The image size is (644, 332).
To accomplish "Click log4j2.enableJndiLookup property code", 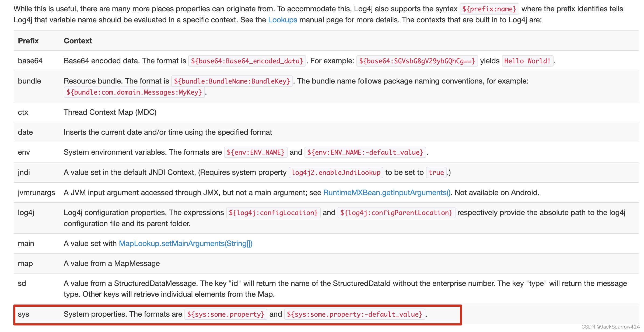I will click(x=336, y=173).
